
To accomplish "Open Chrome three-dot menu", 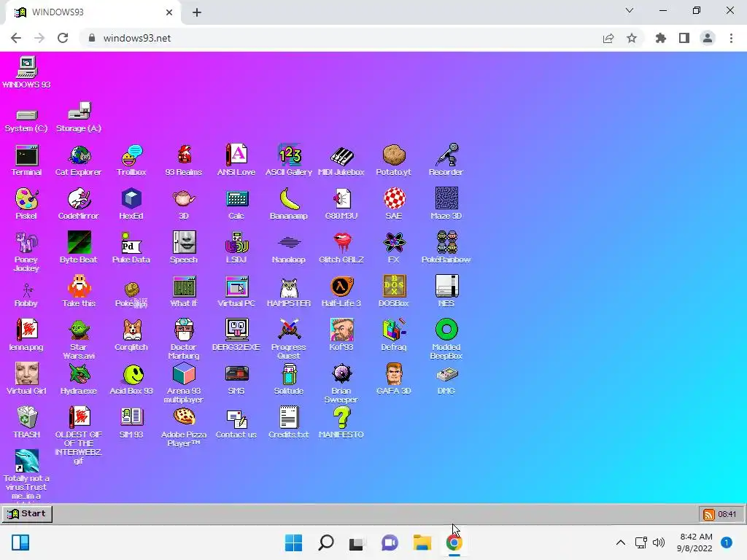I will pos(731,38).
